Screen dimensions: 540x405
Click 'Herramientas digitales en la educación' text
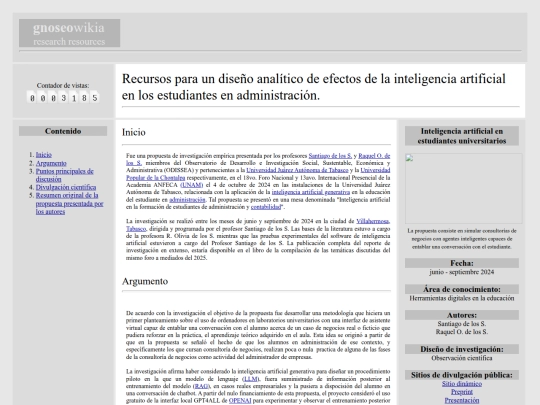[x=462, y=298]
